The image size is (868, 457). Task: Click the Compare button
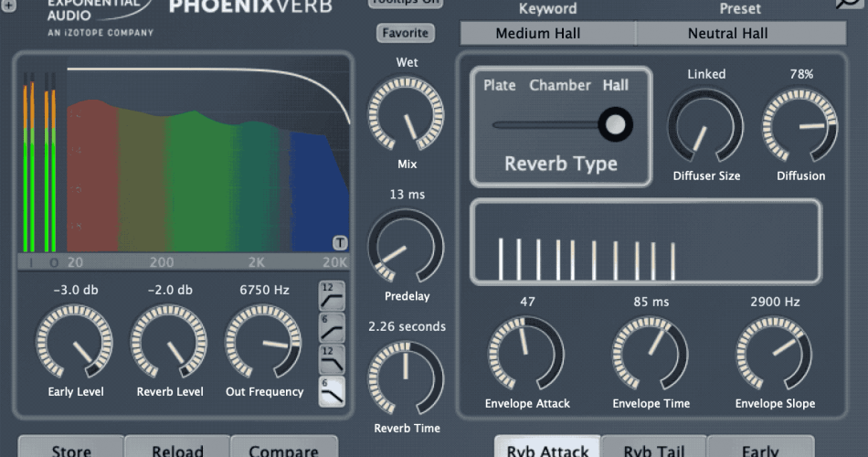pyautogui.click(x=283, y=446)
